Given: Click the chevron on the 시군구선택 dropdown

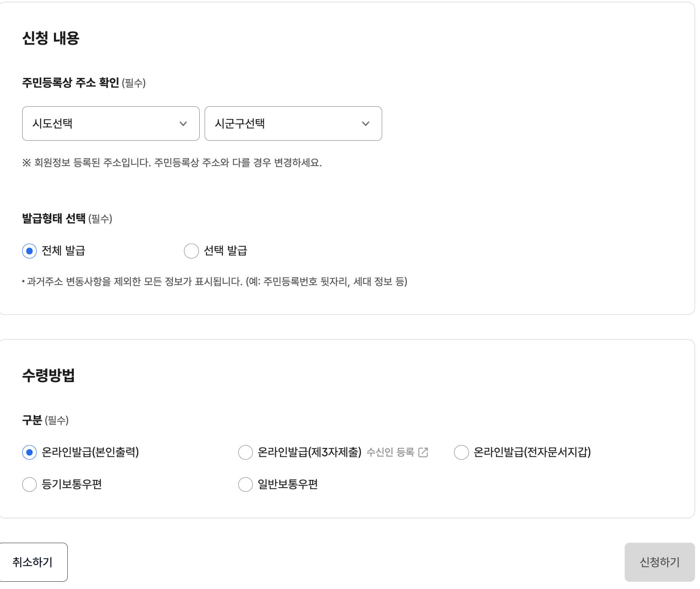Looking at the screenshot, I should tap(366, 123).
